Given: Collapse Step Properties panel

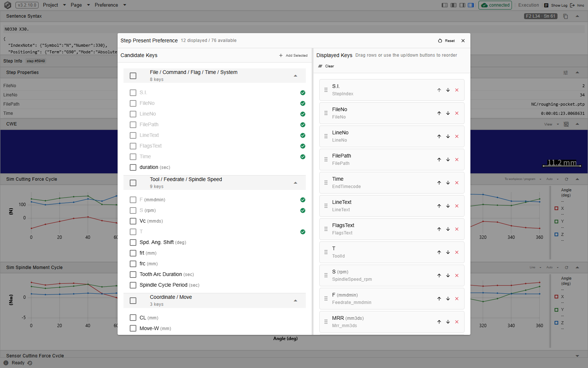Looking at the screenshot, I should pos(577,72).
